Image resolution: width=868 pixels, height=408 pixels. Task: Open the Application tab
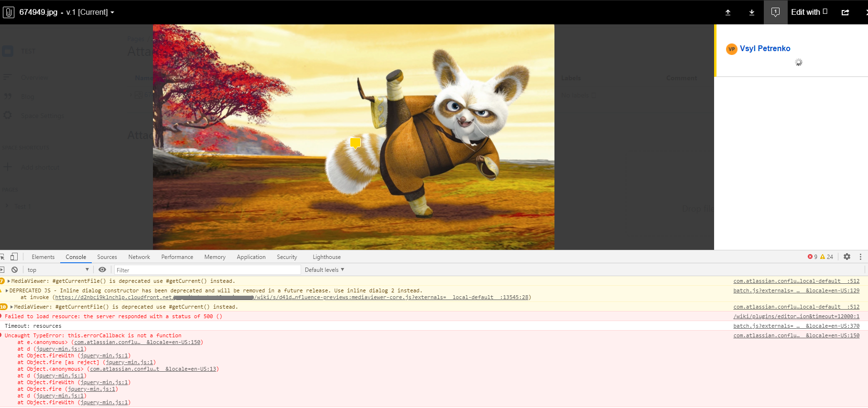pyautogui.click(x=251, y=257)
